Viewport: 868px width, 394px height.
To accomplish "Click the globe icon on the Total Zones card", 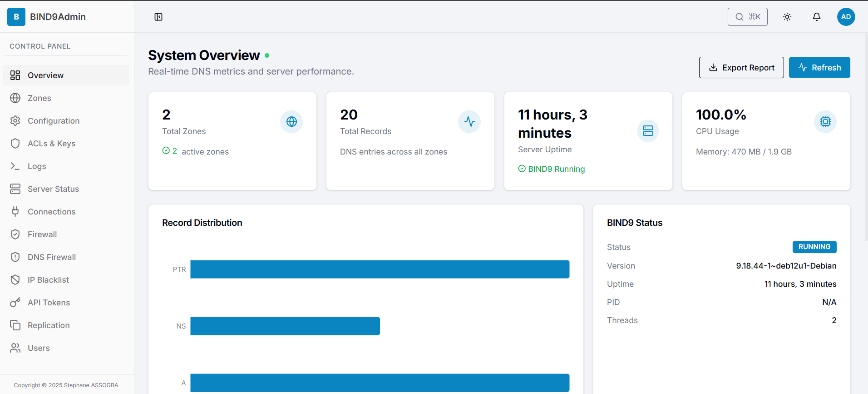I will pyautogui.click(x=291, y=122).
